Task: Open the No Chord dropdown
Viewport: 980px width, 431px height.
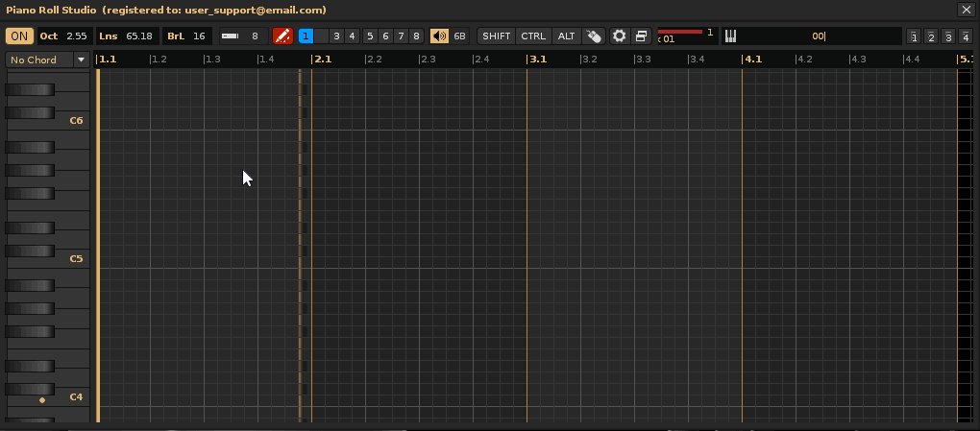Action: pos(47,60)
